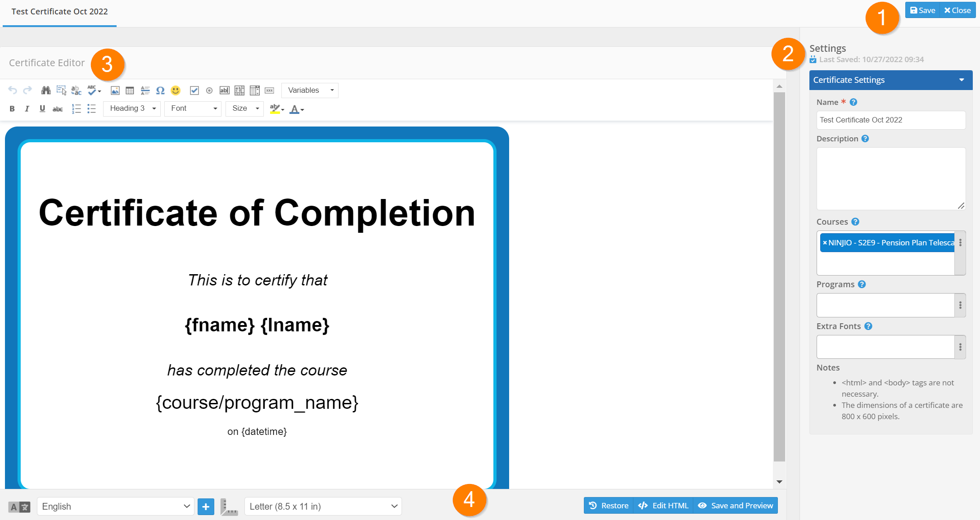Insert a radio button form element
The height and width of the screenshot is (520, 980).
tap(209, 90)
